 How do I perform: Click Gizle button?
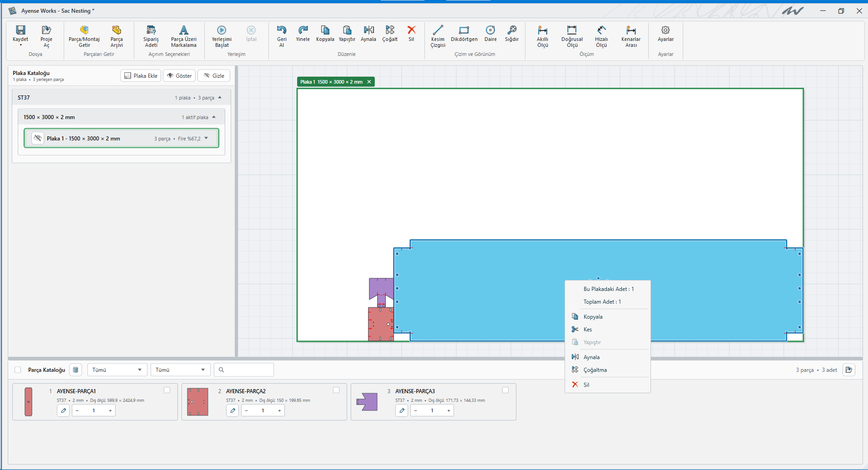pos(214,75)
